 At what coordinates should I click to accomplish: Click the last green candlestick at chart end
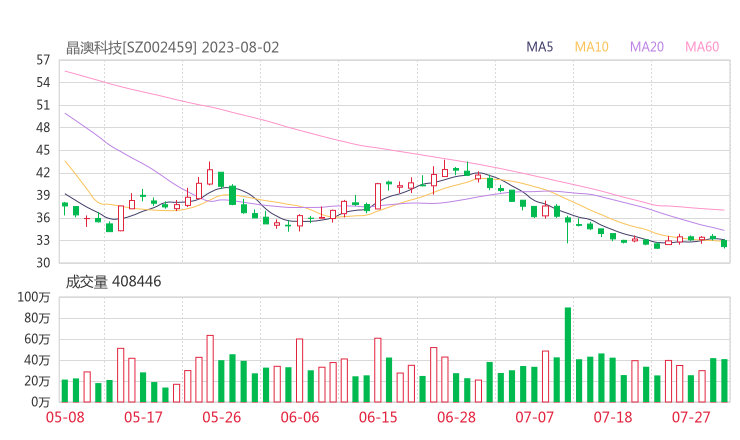pos(724,244)
